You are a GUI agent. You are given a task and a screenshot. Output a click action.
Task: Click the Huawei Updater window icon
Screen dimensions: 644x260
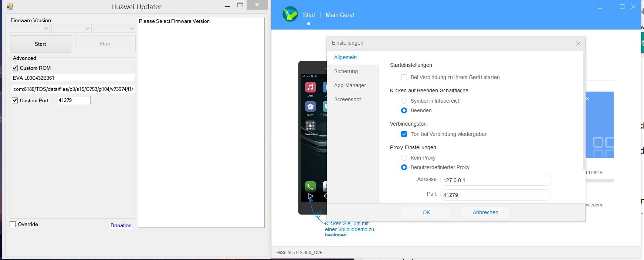tap(10, 7)
